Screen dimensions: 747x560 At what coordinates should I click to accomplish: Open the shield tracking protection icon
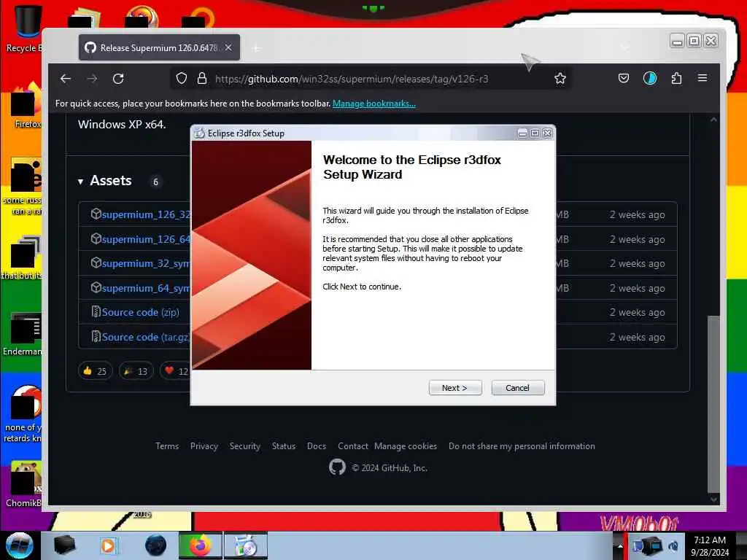pyautogui.click(x=181, y=79)
